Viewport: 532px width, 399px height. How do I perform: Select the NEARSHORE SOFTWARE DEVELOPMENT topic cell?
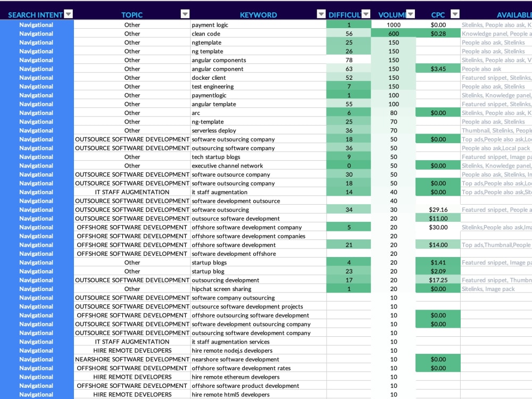[x=132, y=359]
